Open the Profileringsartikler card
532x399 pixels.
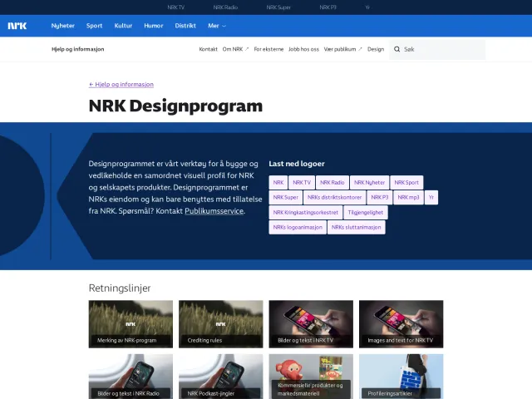pyautogui.click(x=401, y=377)
